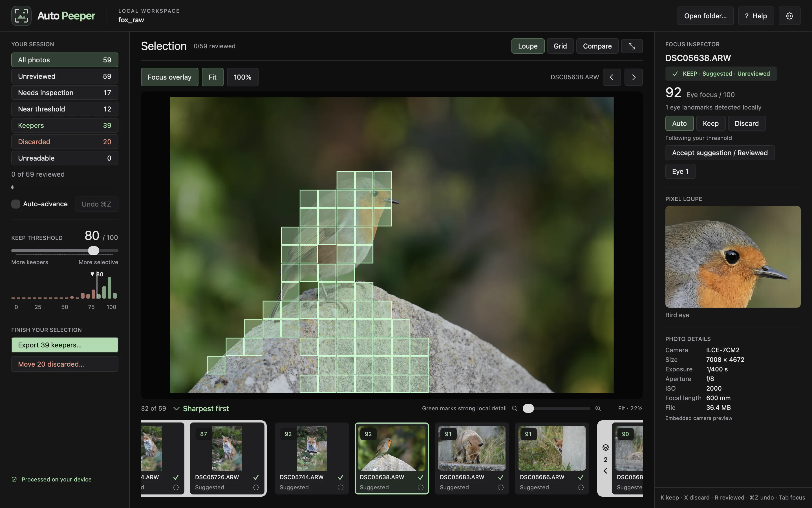Screen dimensions: 812x508
Task: Click Move 20 discarded button
Action: pyautogui.click(x=65, y=364)
